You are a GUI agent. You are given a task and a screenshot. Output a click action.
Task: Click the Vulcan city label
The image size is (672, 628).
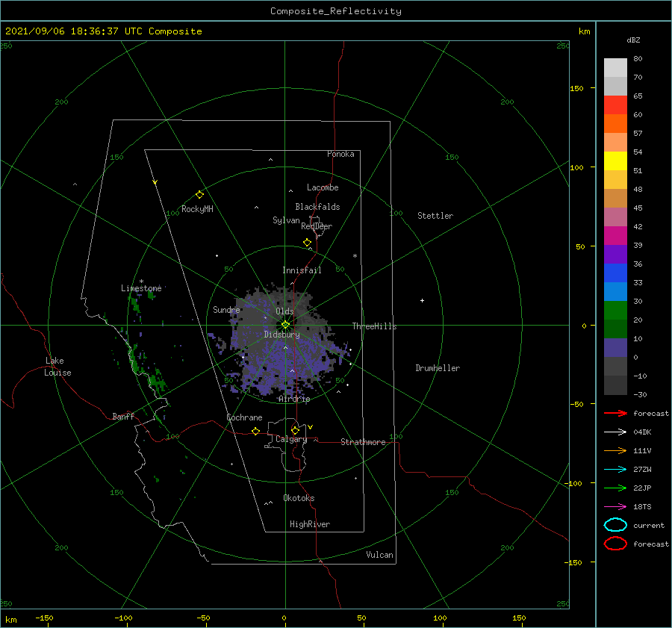[380, 555]
